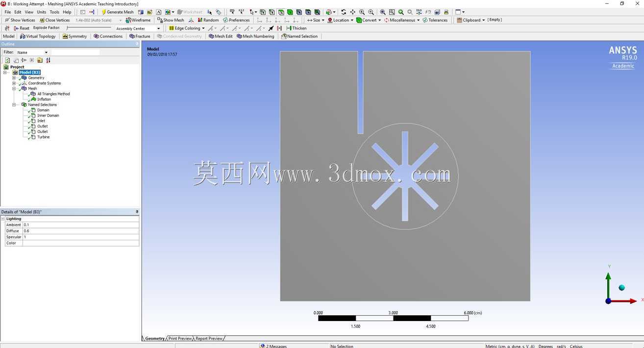Open the Edge Coloring dropdown

pos(203,28)
